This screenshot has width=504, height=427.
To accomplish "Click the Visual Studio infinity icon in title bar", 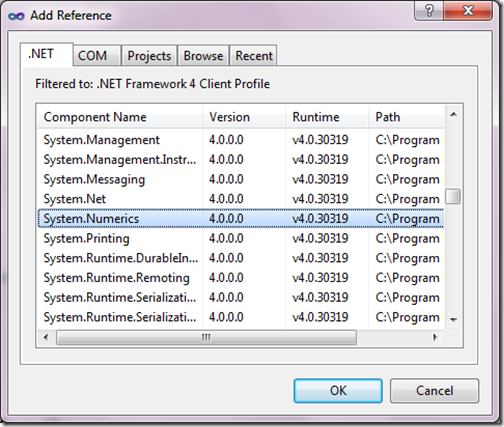I will (x=16, y=16).
